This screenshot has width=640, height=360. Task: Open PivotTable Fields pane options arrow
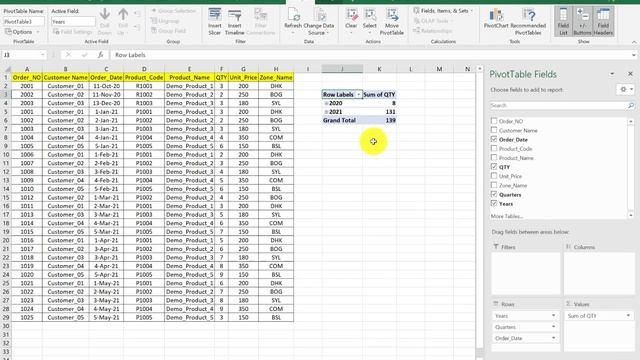pyautogui.click(x=612, y=74)
